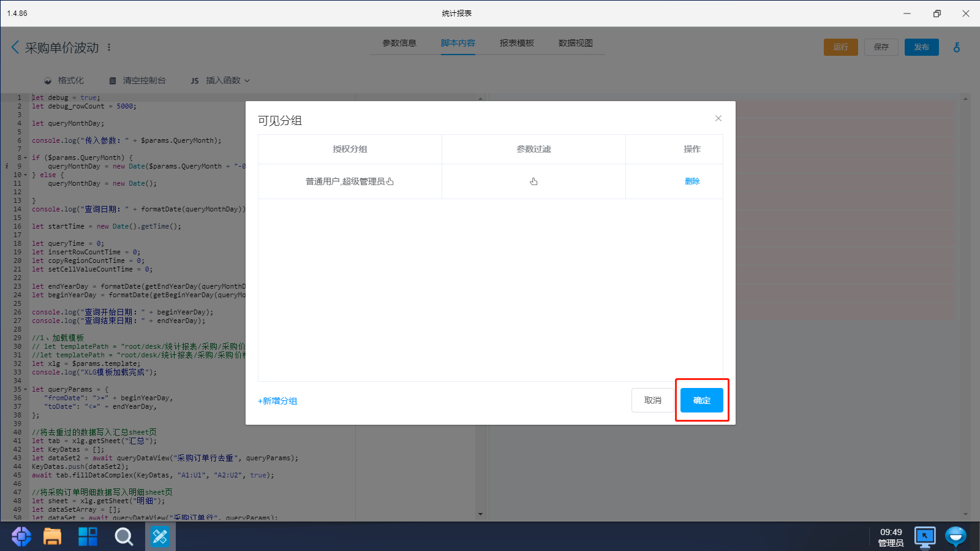Switch to 参数信息 tab
This screenshot has width=980, height=551.
click(x=399, y=43)
